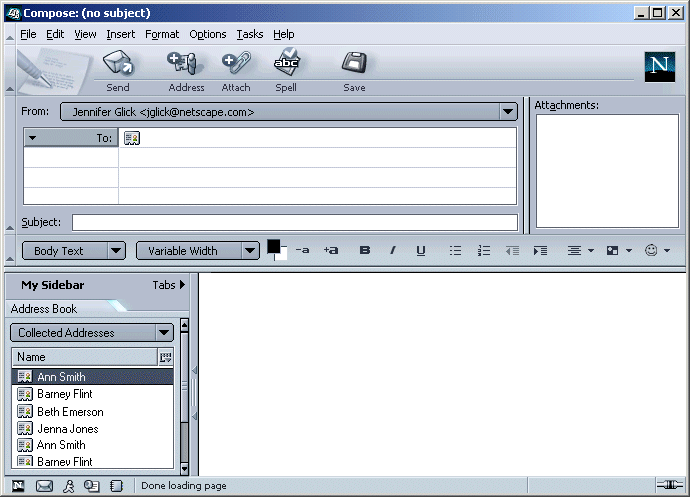Screen dimensions: 690x497
Task: Open the Body Text paragraph style dropdown
Action: (x=116, y=251)
